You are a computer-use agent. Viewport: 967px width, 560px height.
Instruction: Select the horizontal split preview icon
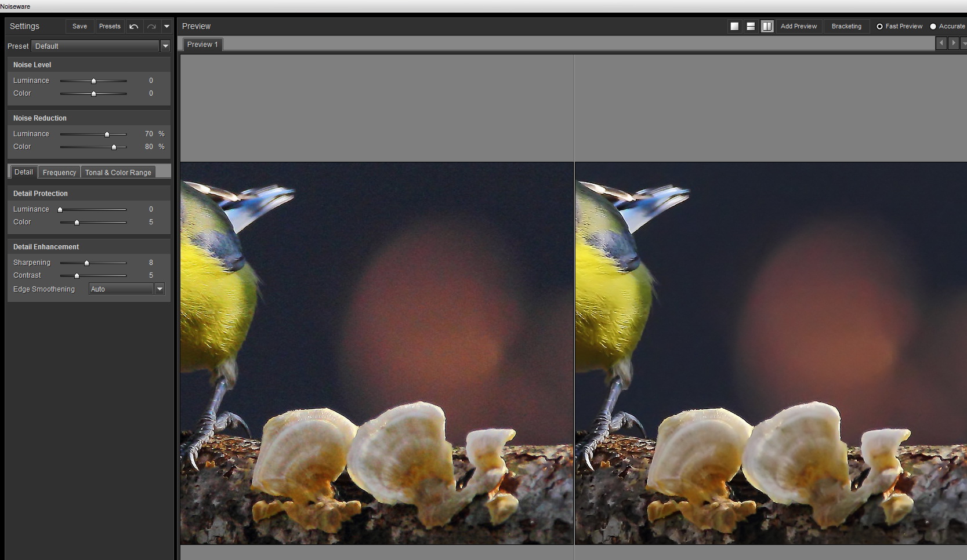pyautogui.click(x=751, y=26)
